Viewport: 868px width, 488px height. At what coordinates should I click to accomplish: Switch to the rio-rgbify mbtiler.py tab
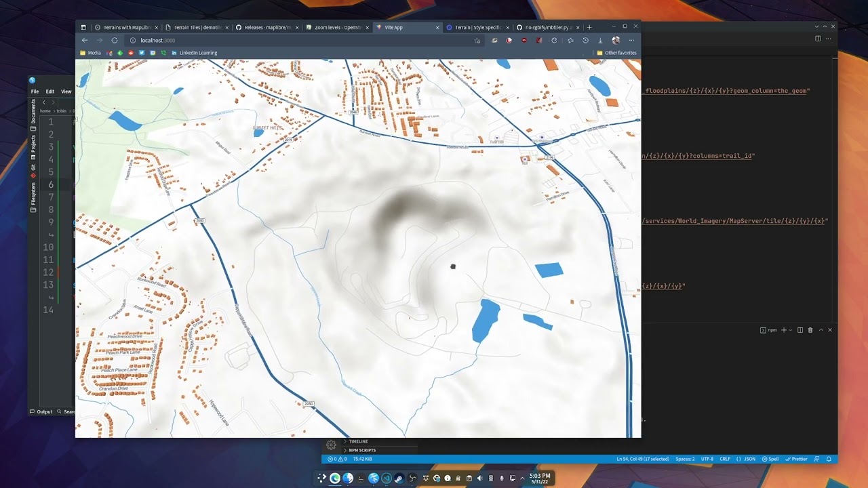(x=548, y=27)
